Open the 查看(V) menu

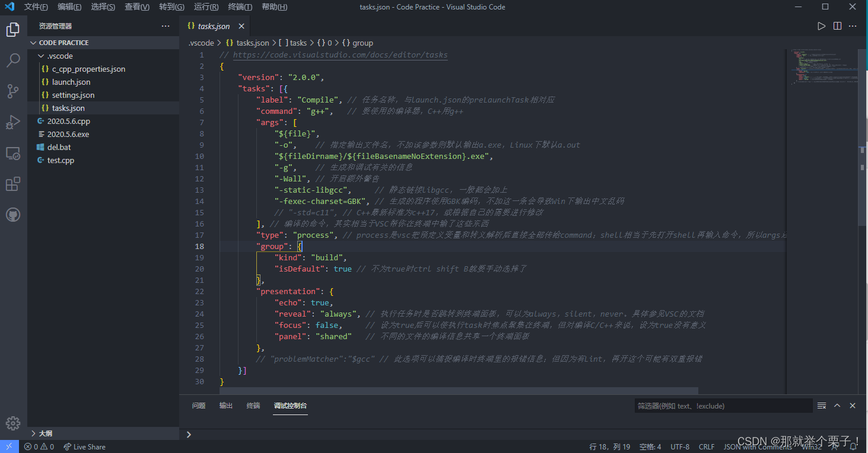pyautogui.click(x=137, y=7)
